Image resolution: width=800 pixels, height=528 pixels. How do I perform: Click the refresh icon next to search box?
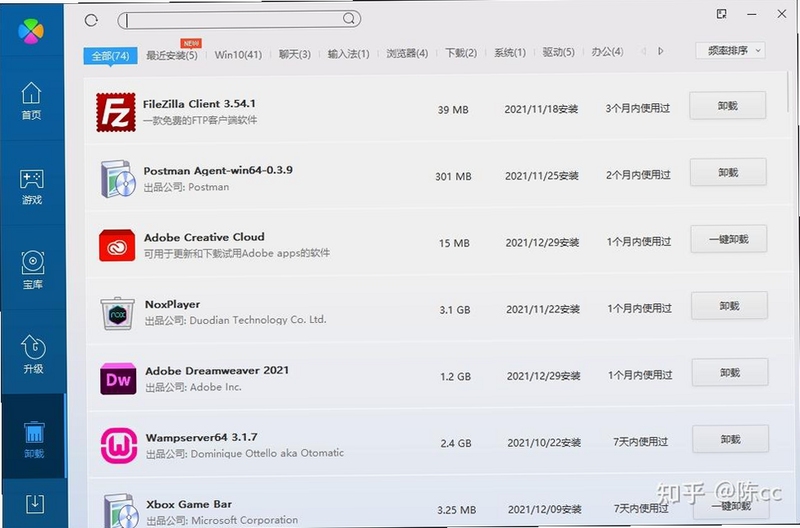click(x=91, y=20)
